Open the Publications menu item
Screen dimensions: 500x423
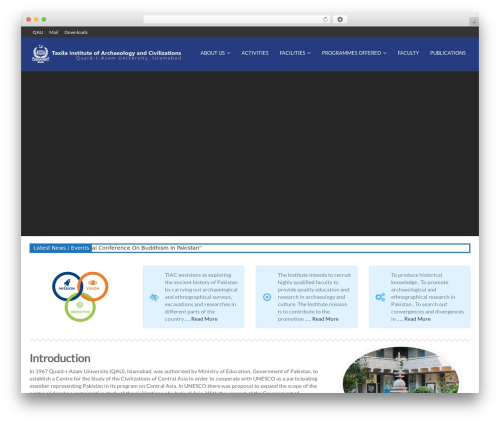[x=448, y=53]
